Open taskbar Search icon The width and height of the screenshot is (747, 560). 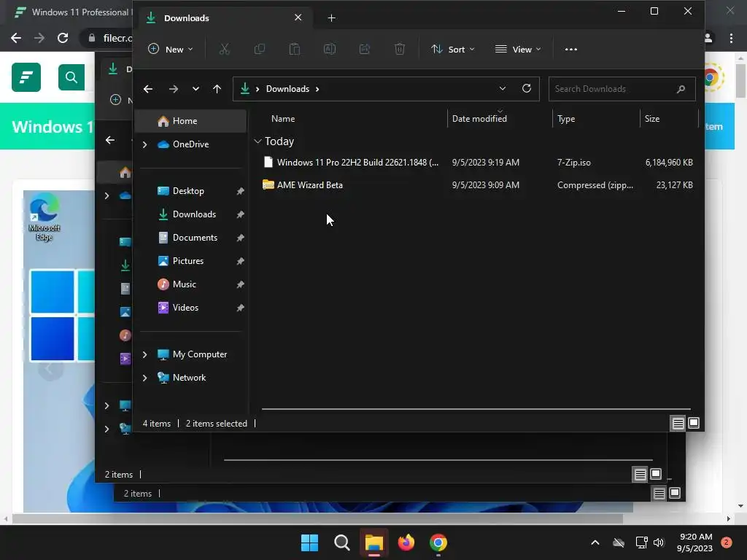pyautogui.click(x=341, y=542)
